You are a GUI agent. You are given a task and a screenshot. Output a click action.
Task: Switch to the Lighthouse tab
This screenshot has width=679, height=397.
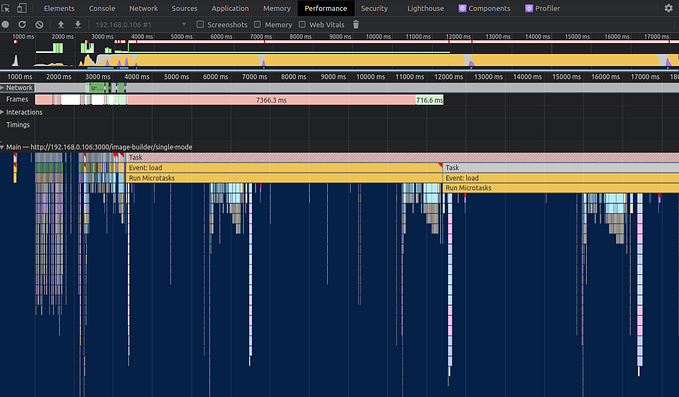click(426, 8)
